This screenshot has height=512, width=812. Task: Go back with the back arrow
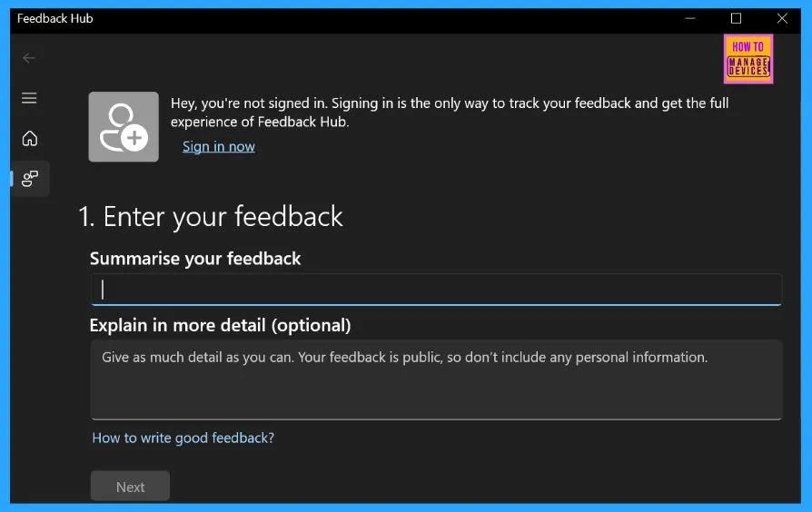pyautogui.click(x=29, y=58)
